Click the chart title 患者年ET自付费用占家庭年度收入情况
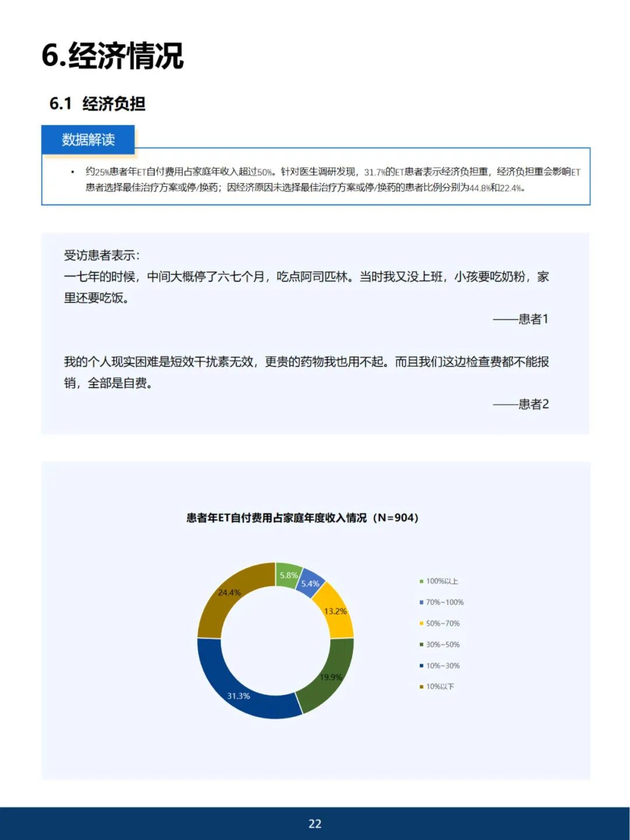The width and height of the screenshot is (630, 840). (x=303, y=517)
